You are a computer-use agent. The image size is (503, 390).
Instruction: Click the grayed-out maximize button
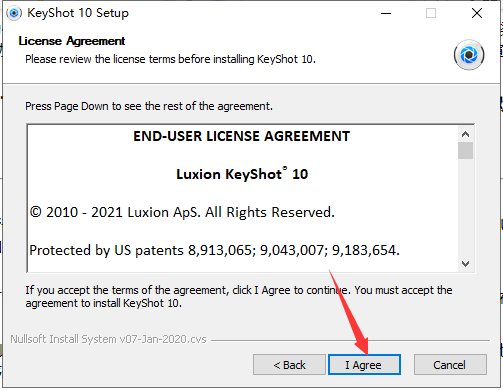(431, 13)
